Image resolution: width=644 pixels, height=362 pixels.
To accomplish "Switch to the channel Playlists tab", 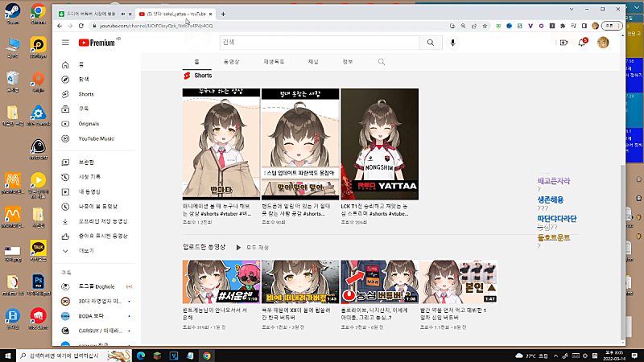I will pyautogui.click(x=274, y=62).
